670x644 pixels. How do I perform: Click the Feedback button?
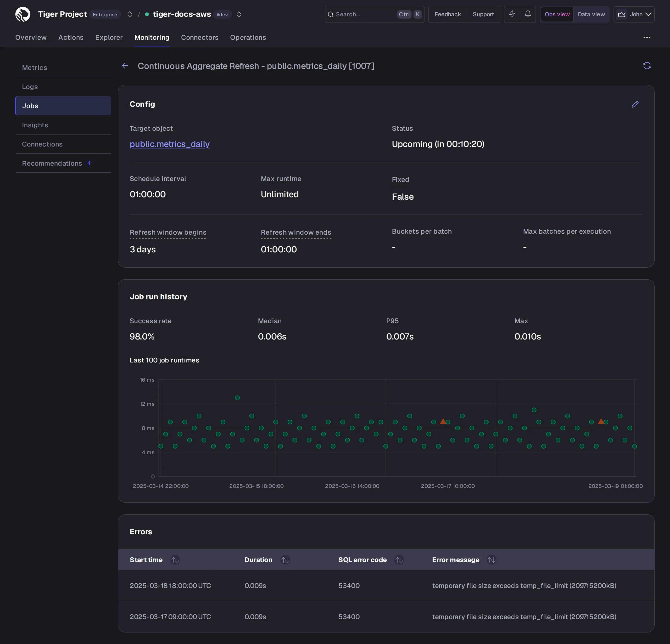447,14
